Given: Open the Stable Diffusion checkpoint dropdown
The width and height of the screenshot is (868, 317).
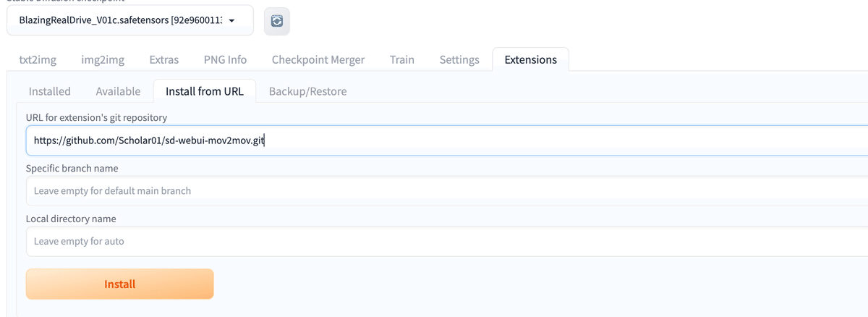Looking at the screenshot, I should coord(123,20).
